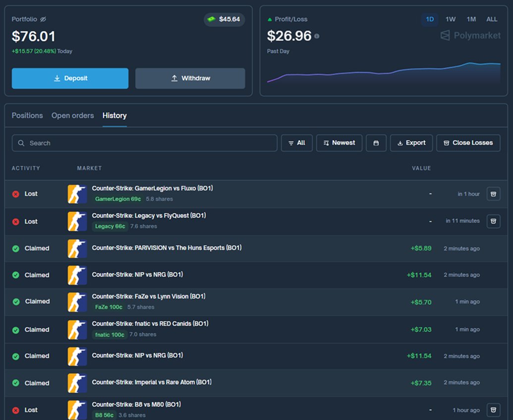Focus the history Search field
The image size is (513, 420).
[144, 143]
